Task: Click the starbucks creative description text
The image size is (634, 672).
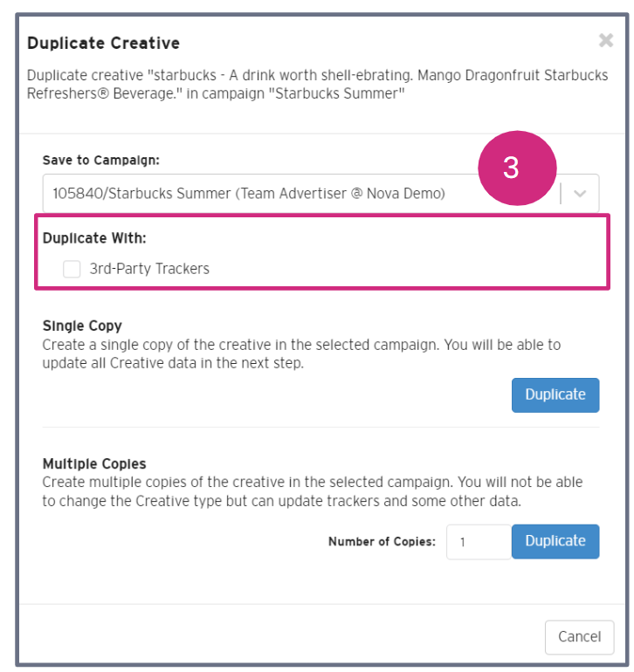Action: click(x=316, y=86)
